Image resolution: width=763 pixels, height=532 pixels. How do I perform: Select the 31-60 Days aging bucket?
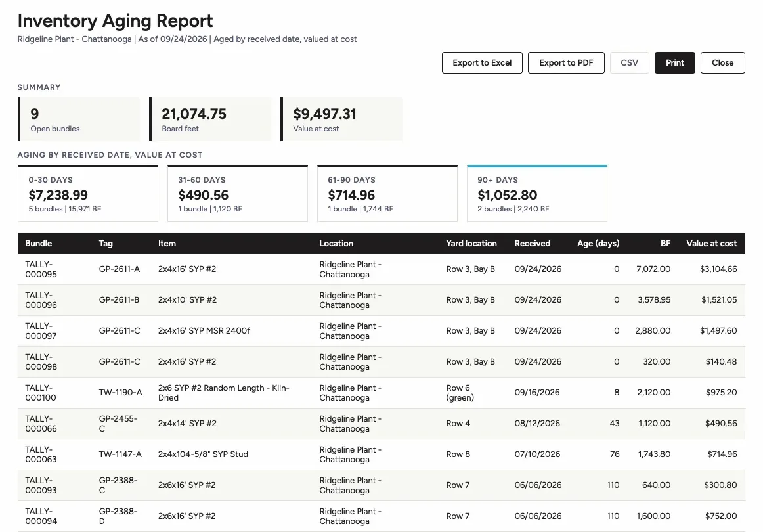pyautogui.click(x=238, y=194)
